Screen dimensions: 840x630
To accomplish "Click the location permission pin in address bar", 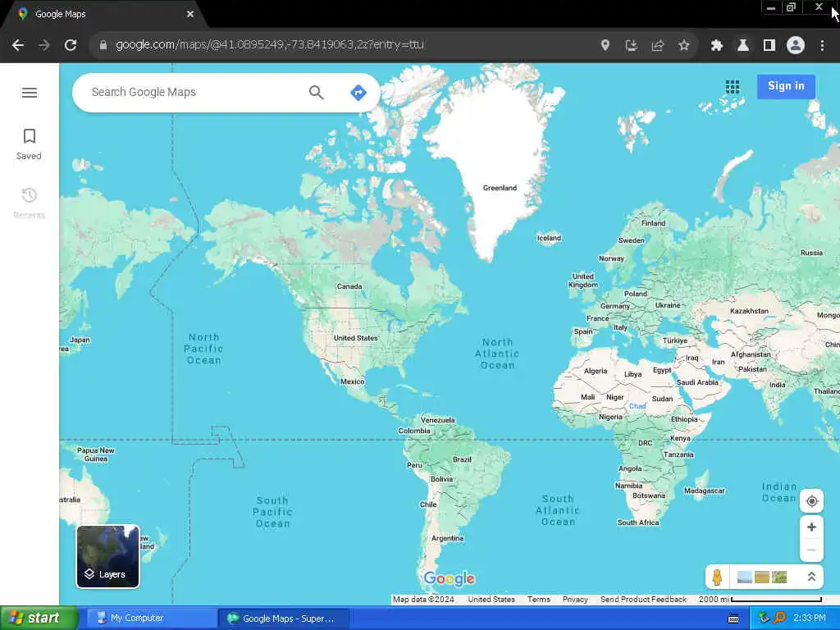I will coord(605,46).
